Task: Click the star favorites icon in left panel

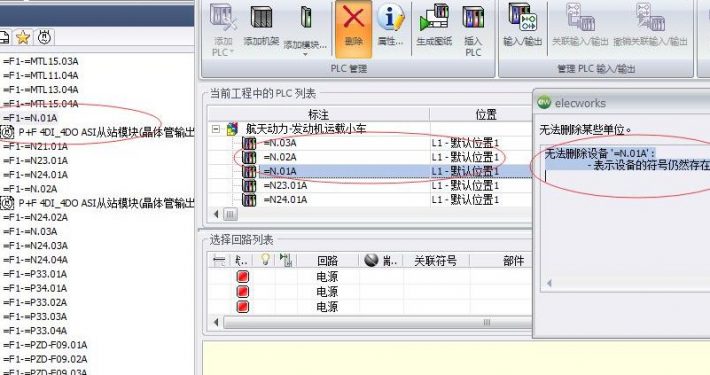Action: point(23,37)
